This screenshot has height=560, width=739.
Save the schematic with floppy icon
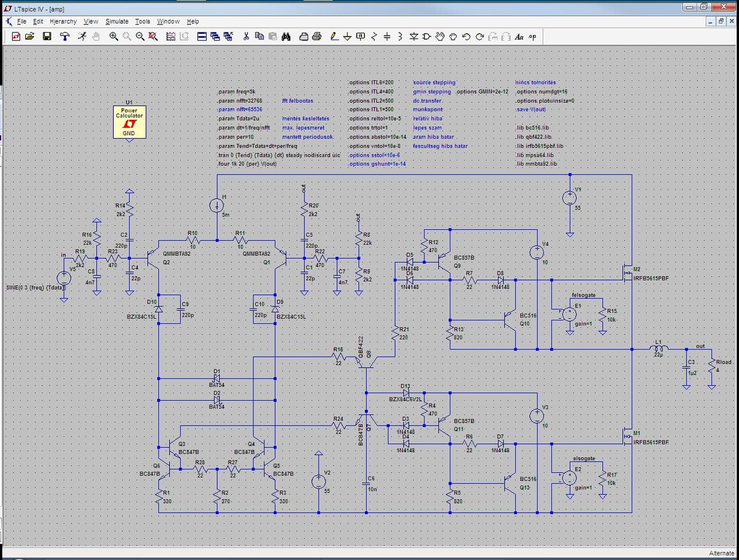pos(47,36)
